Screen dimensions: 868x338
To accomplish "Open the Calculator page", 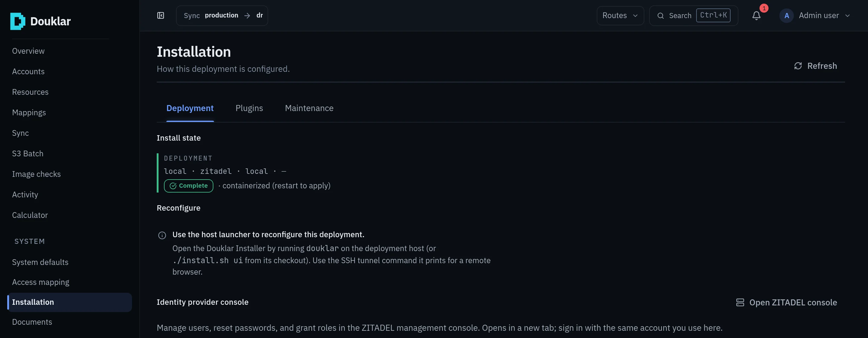I will tap(30, 215).
